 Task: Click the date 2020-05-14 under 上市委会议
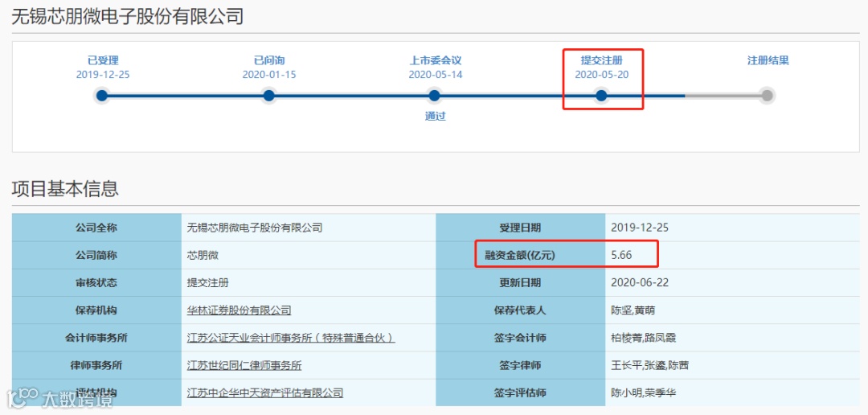(x=436, y=75)
